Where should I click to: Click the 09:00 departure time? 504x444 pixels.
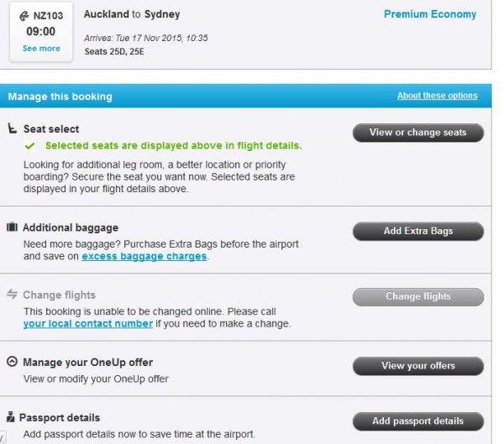41,32
